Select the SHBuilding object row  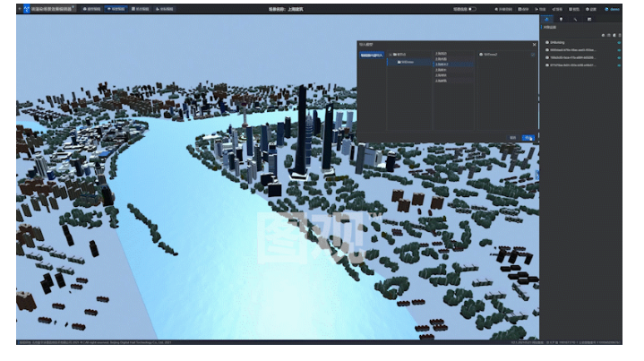pos(581,42)
